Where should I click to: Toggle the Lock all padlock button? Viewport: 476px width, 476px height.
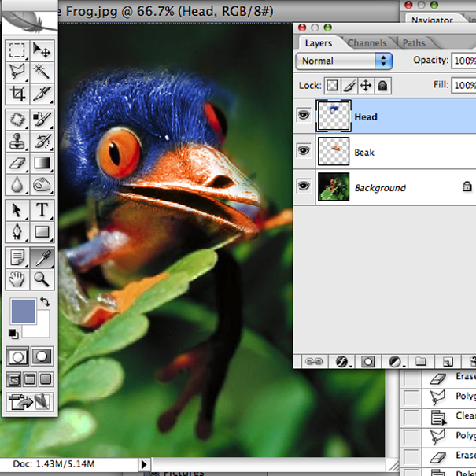point(382,85)
